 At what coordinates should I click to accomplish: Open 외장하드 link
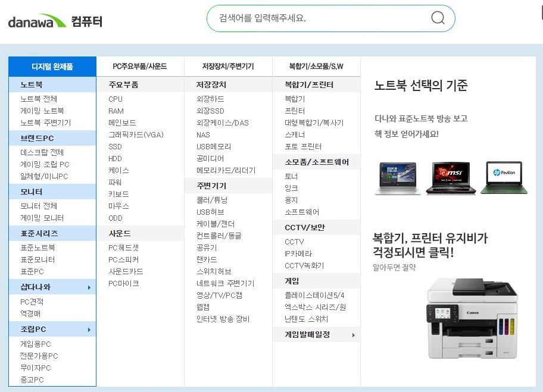click(x=210, y=99)
